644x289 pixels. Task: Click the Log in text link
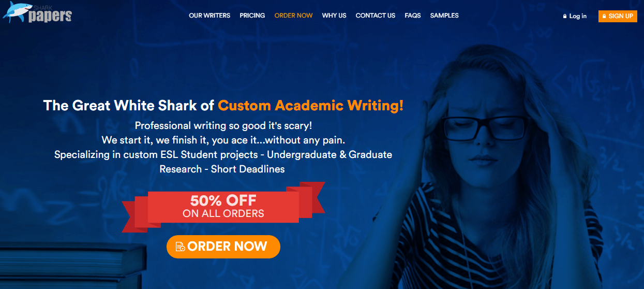coord(578,16)
